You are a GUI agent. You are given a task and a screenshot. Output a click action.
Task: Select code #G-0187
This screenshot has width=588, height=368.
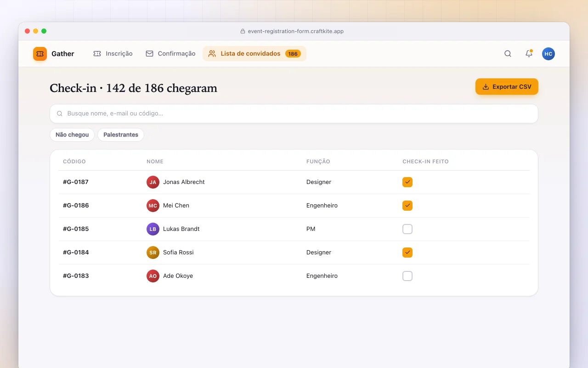pos(76,182)
